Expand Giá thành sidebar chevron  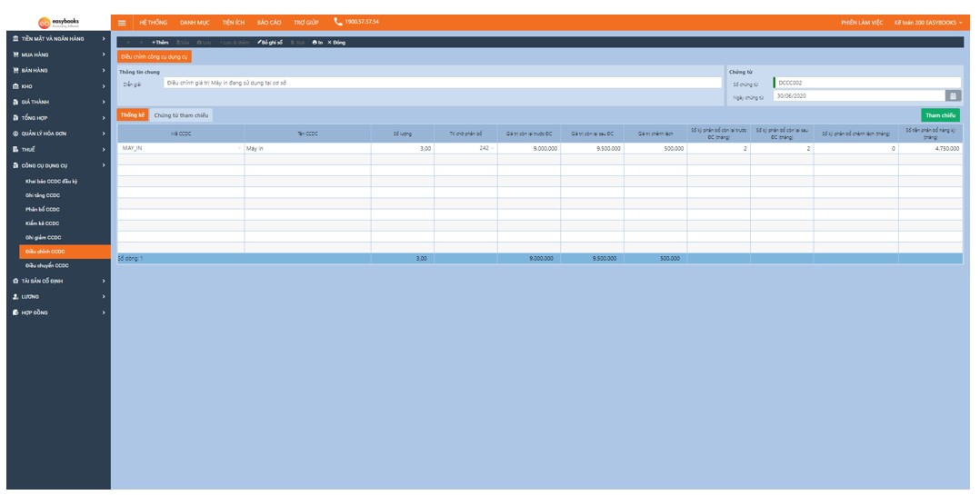coord(104,102)
